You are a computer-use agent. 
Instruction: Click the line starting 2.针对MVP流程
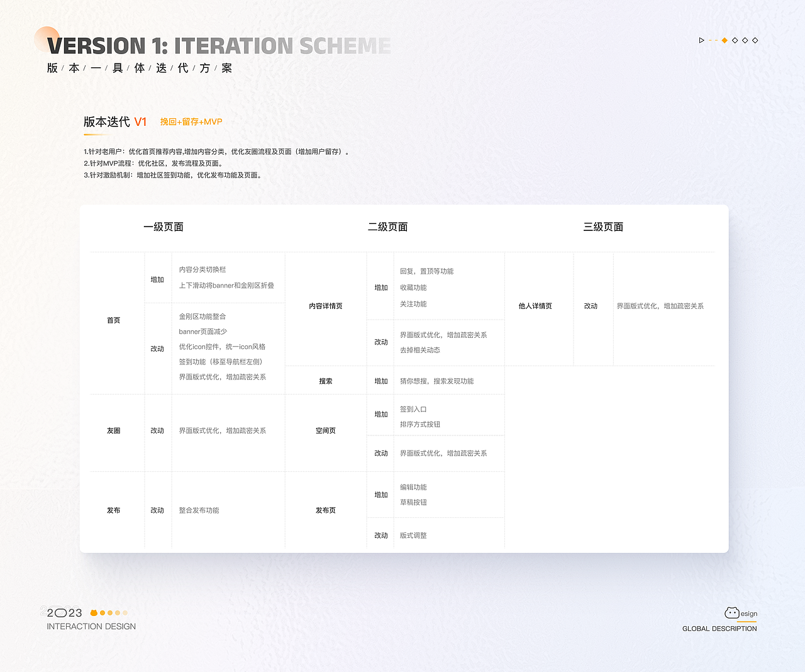tap(153, 164)
